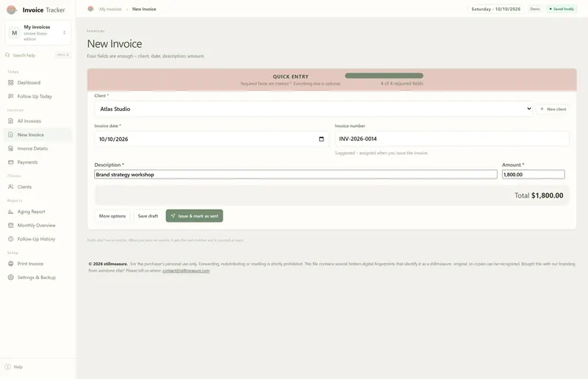588x379 pixels.
Task: Click the New client button
Action: pos(553,109)
